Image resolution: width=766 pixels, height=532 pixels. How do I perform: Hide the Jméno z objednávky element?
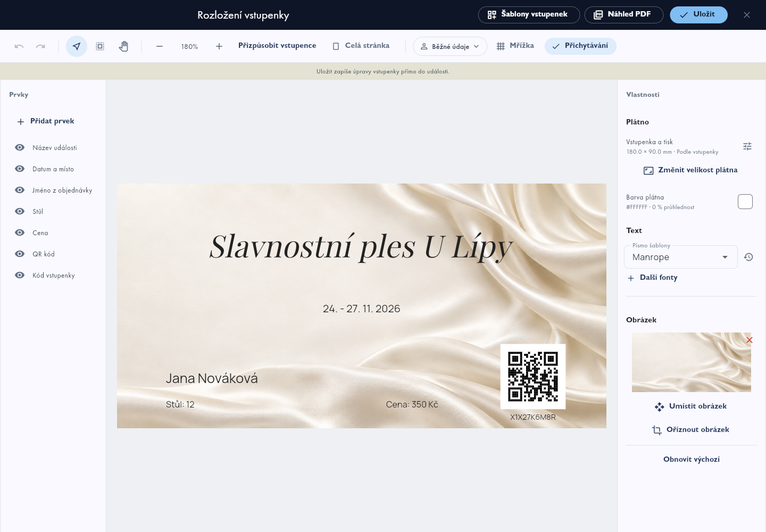[x=20, y=190]
